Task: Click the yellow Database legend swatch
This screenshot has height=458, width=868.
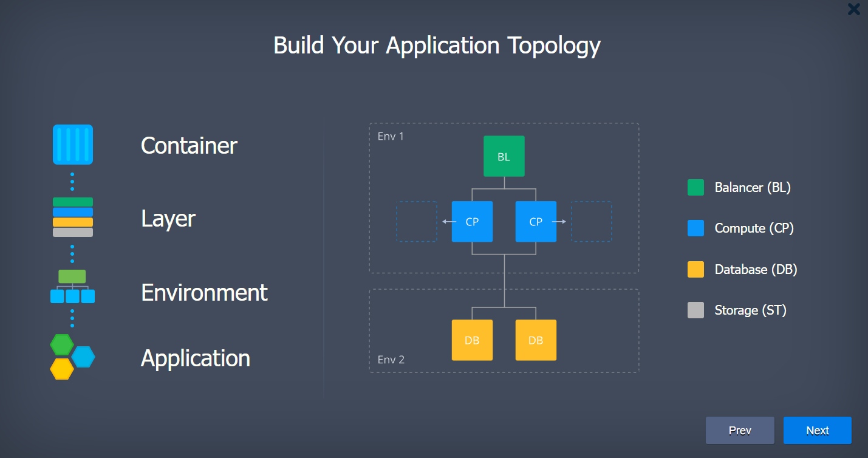Action: tap(695, 270)
